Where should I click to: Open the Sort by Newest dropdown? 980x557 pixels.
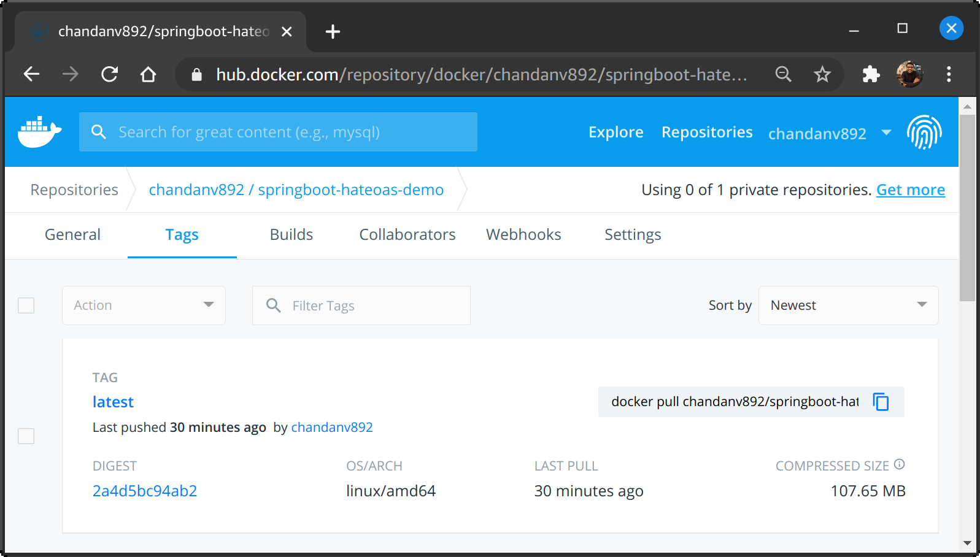pyautogui.click(x=848, y=305)
